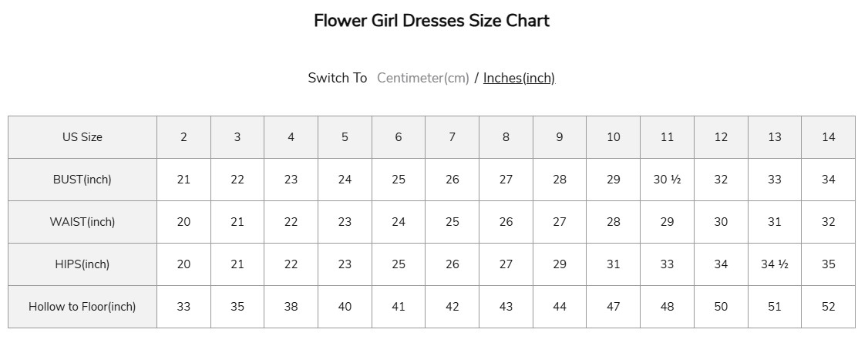Click Hollow to Floor value 47

(x=613, y=307)
